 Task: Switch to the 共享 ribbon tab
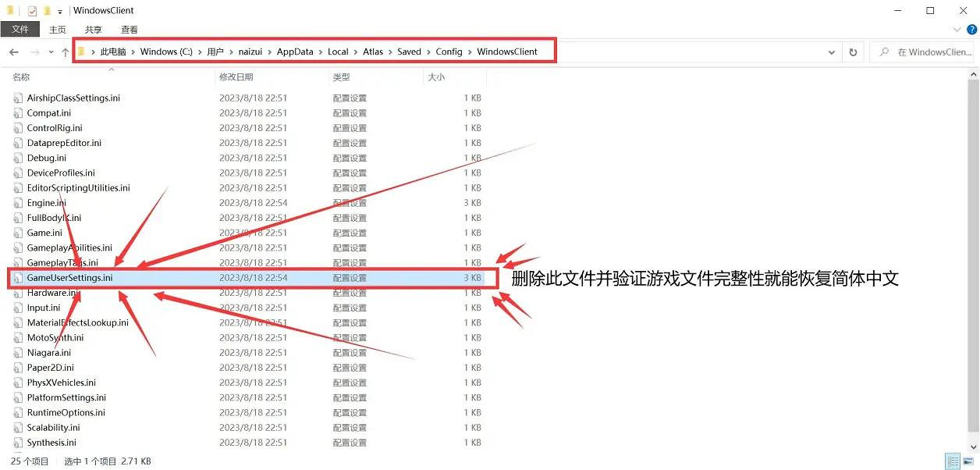click(x=92, y=29)
